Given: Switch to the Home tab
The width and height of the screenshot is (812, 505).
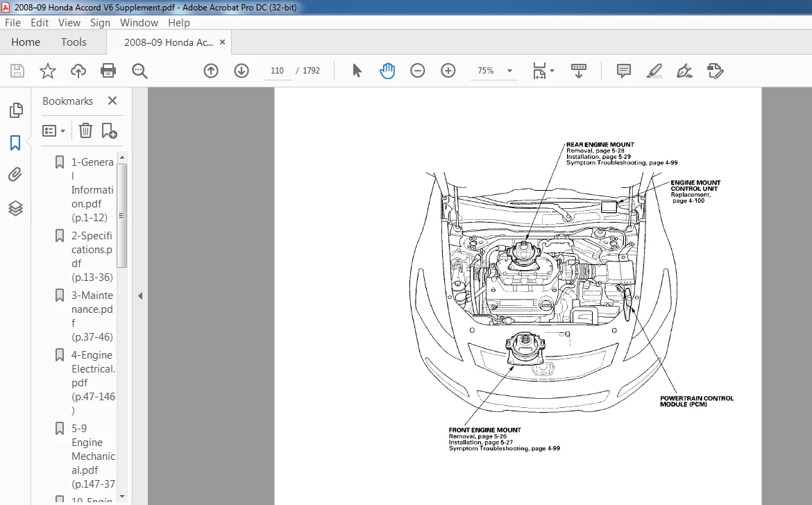Looking at the screenshot, I should [x=26, y=42].
